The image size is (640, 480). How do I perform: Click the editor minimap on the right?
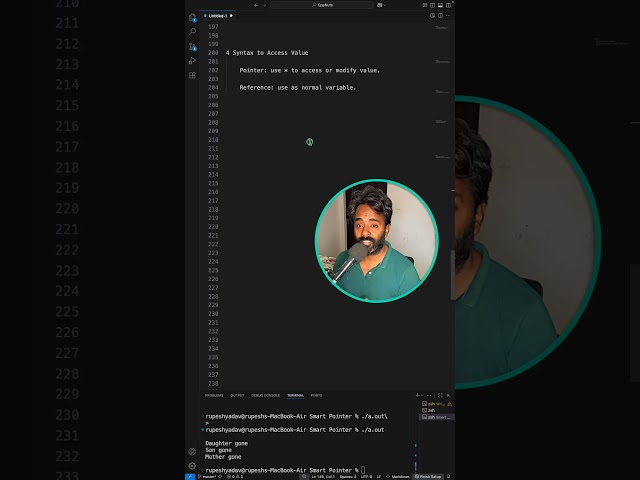441,100
